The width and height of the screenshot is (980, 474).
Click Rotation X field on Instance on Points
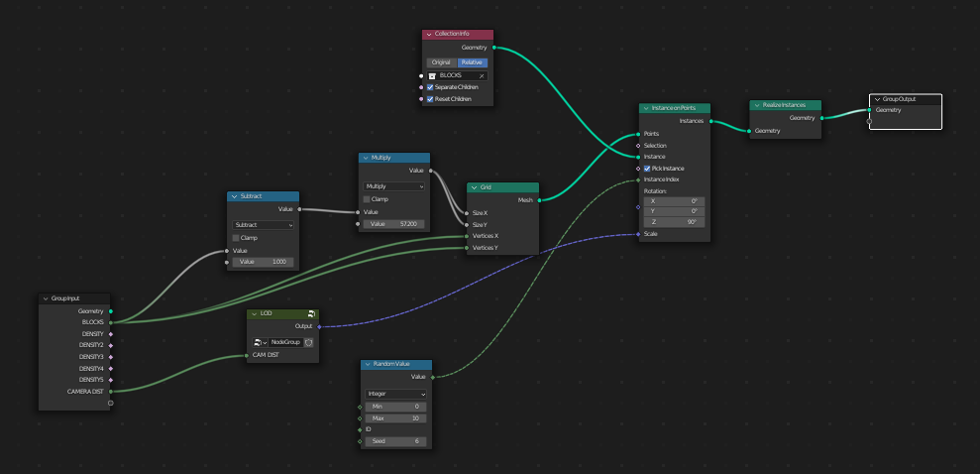(675, 201)
